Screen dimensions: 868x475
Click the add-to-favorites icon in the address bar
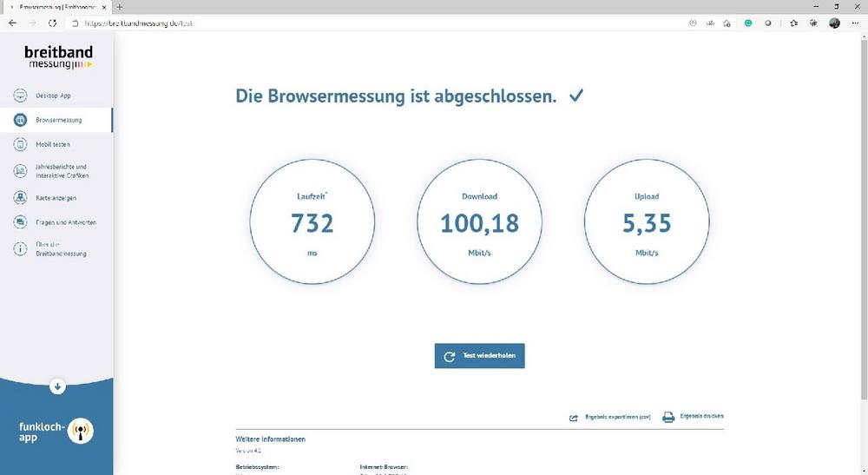coord(727,23)
